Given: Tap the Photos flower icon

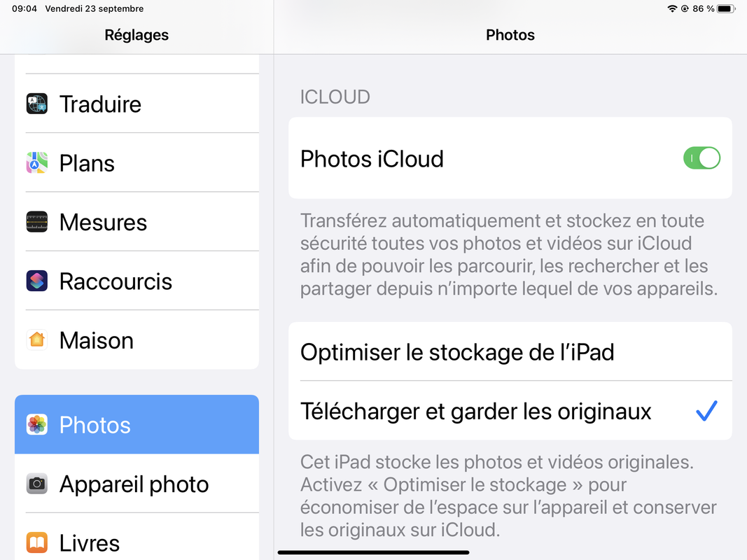Looking at the screenshot, I should (37, 425).
